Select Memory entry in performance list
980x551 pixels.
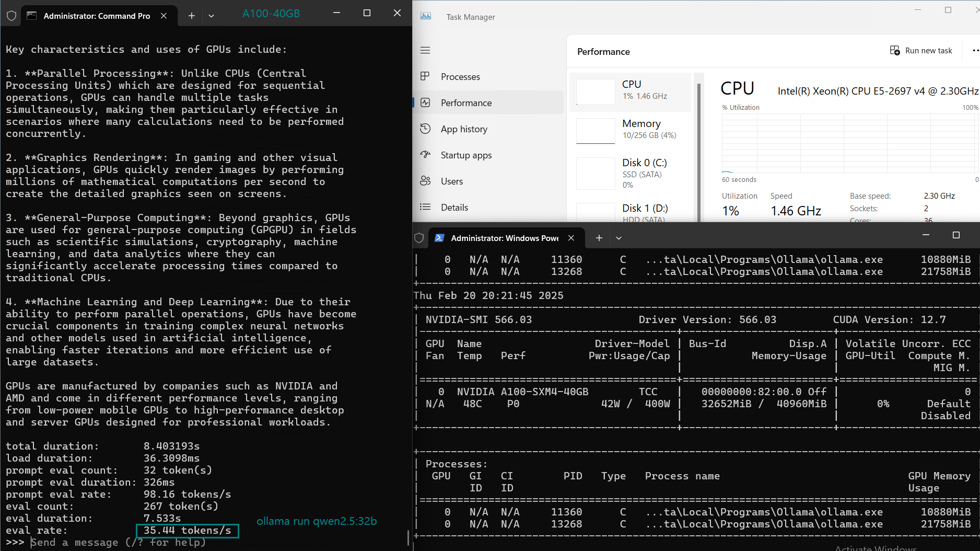click(631, 130)
